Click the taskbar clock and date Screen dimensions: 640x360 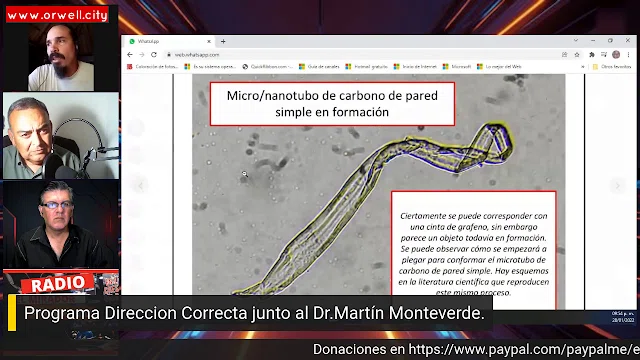tap(623, 317)
